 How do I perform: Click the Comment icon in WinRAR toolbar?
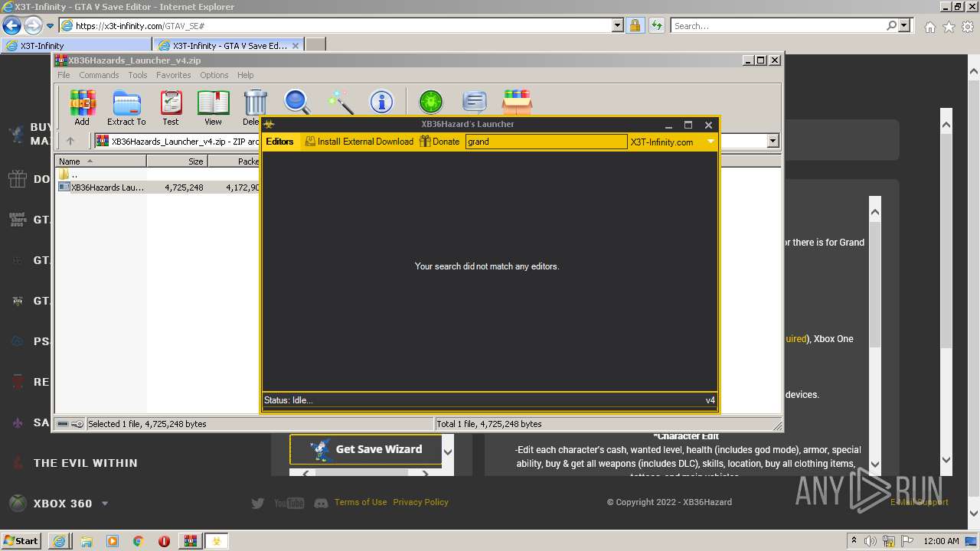pos(475,102)
